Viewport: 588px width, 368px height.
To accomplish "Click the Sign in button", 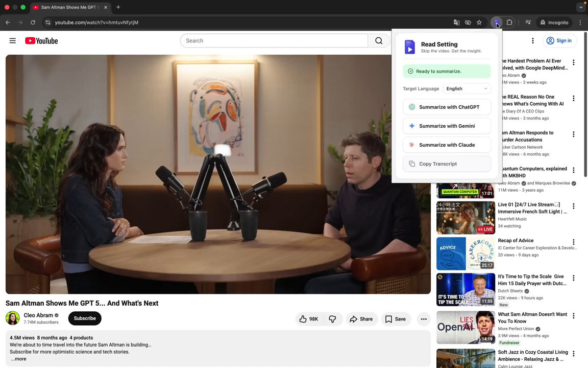I will 559,40.
